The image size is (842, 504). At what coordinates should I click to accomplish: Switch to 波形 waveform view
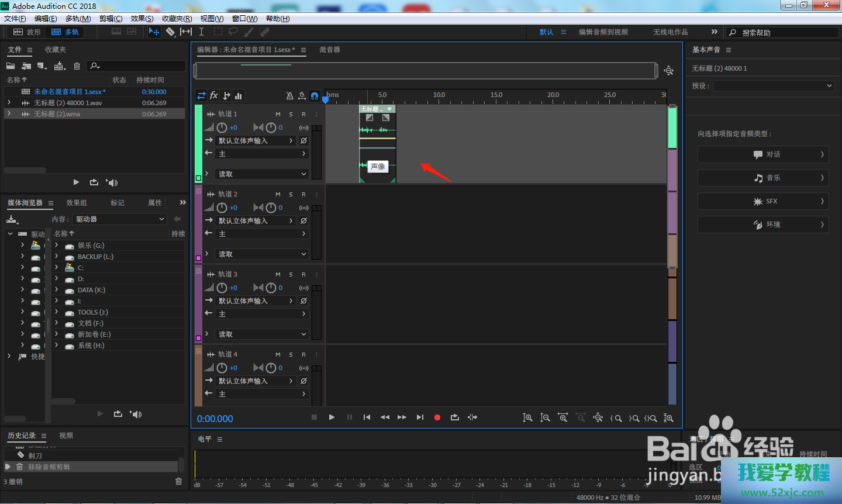27,32
